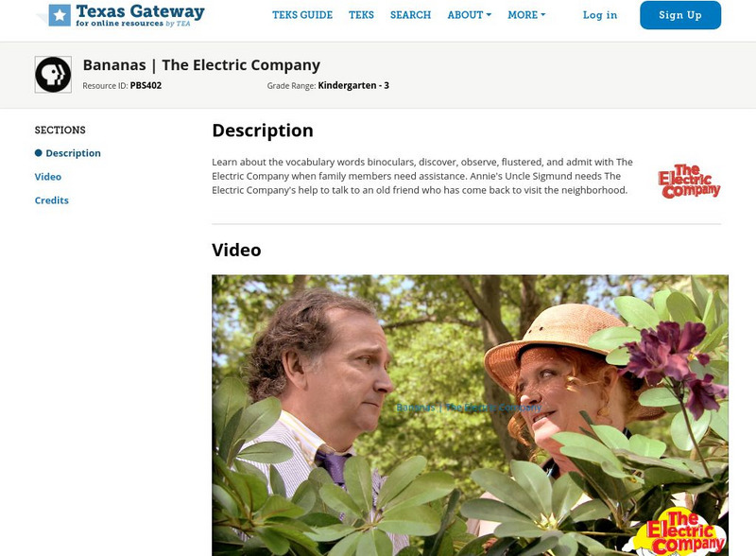Screen dimensions: 756x556
Task: Click the Electric Company watermark in video corner
Action: click(x=679, y=531)
